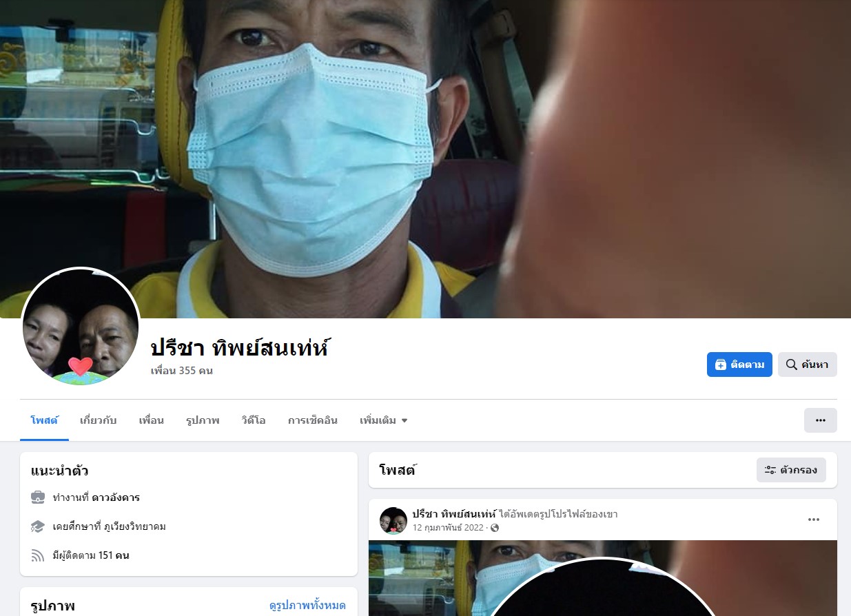Expand the เพิ่มเติม dropdown menu

(383, 420)
